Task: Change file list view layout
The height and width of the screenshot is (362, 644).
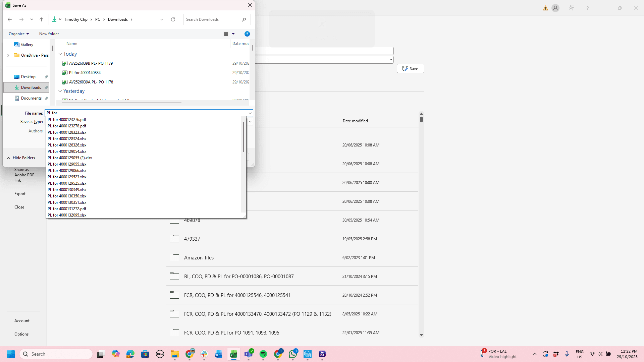Action: click(x=226, y=34)
